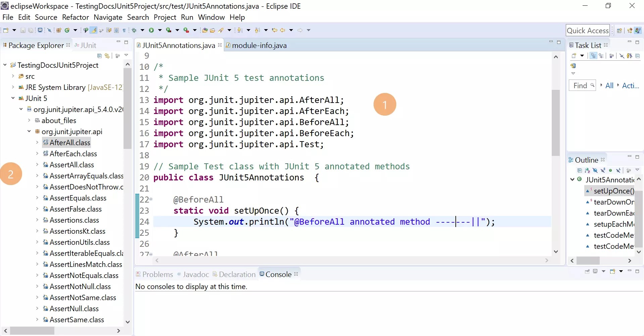Image resolution: width=644 pixels, height=336 pixels.
Task: Toggle Show Whitespace Characters in editor
Action: coord(124,30)
